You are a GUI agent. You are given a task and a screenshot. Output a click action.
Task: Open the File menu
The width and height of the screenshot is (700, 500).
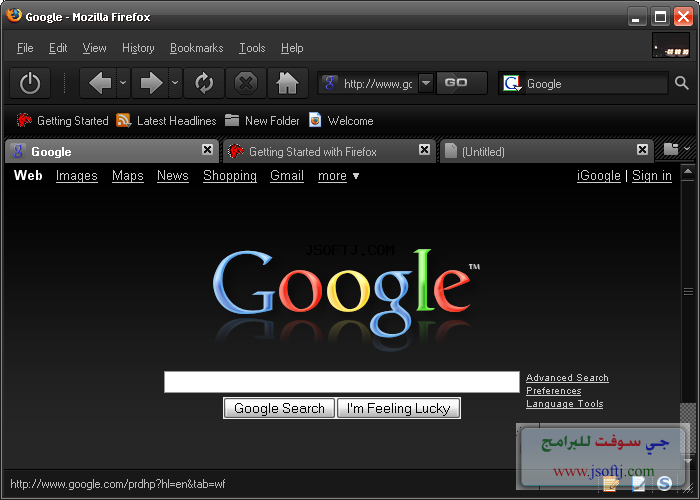click(25, 48)
